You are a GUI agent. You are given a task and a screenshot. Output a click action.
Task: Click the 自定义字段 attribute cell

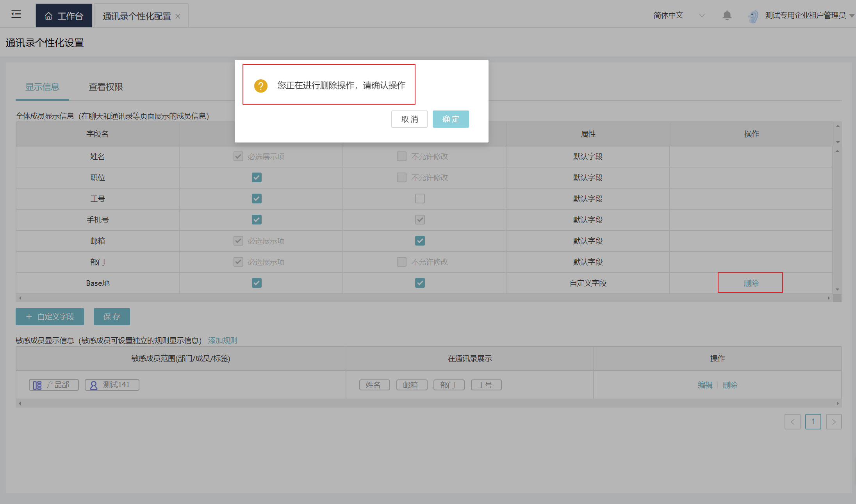588,283
